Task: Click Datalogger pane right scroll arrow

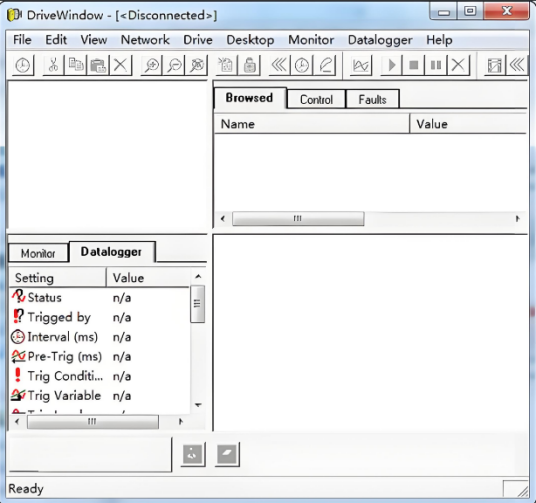Action: 181,422
